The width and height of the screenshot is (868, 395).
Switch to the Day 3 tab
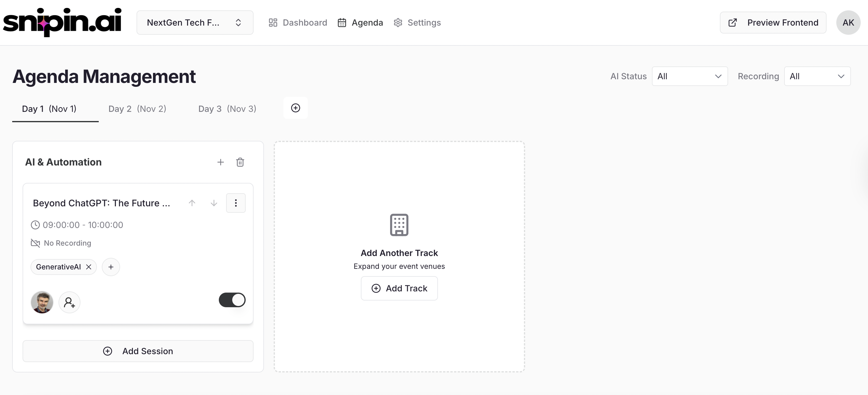tap(227, 109)
